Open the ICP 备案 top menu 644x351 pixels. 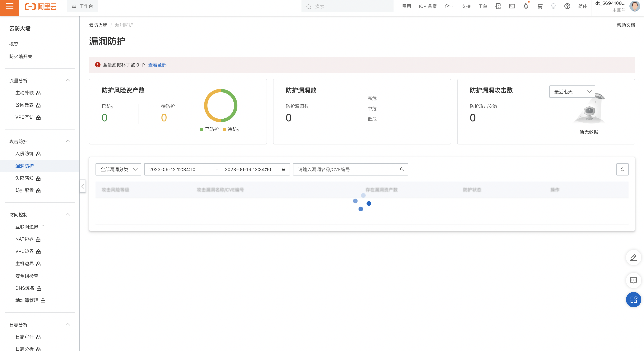coord(428,6)
